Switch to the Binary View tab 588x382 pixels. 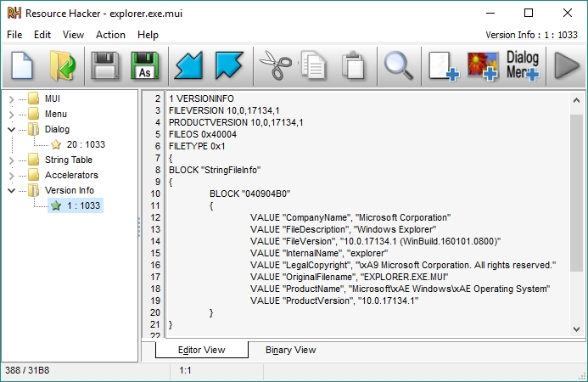291,350
